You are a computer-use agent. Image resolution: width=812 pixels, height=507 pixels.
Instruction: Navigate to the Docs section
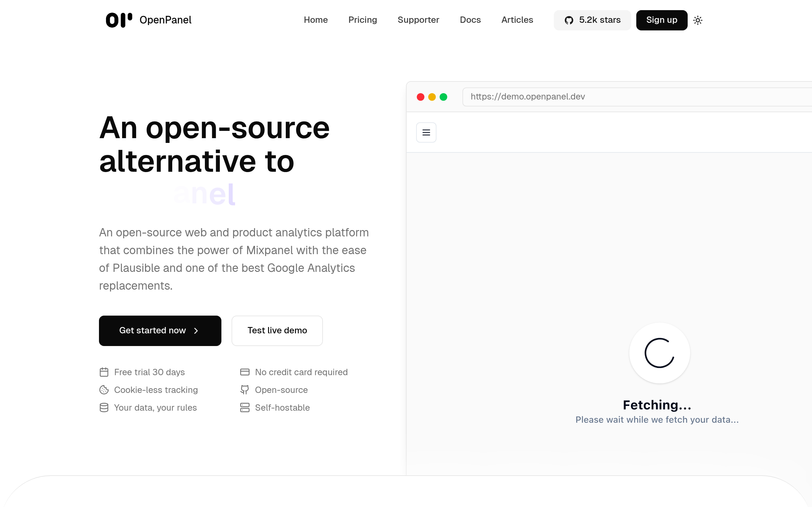(470, 20)
